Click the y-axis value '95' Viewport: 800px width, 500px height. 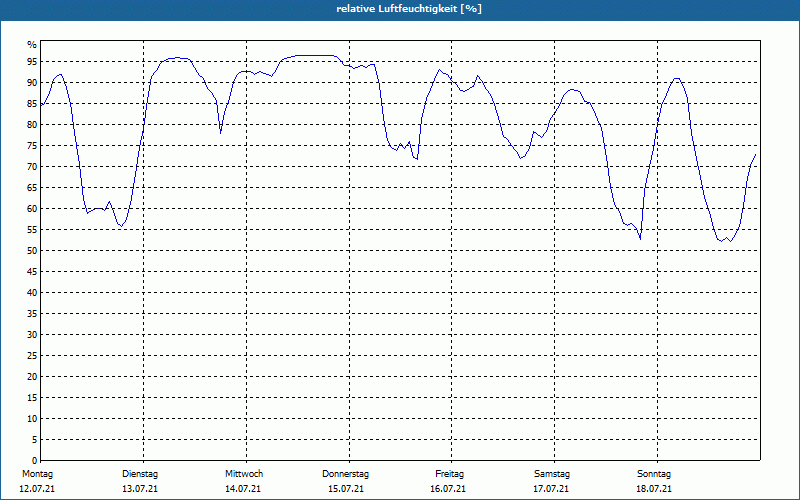click(x=32, y=62)
